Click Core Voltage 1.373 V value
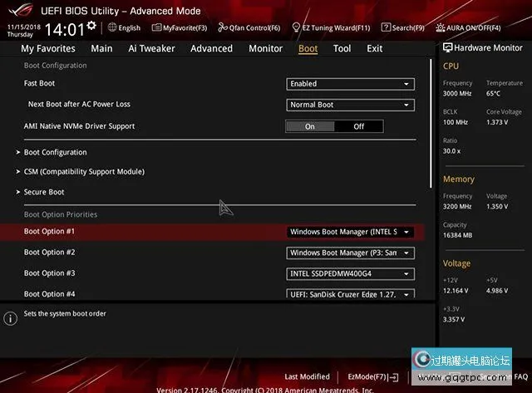The width and height of the screenshot is (532, 393). click(x=497, y=122)
